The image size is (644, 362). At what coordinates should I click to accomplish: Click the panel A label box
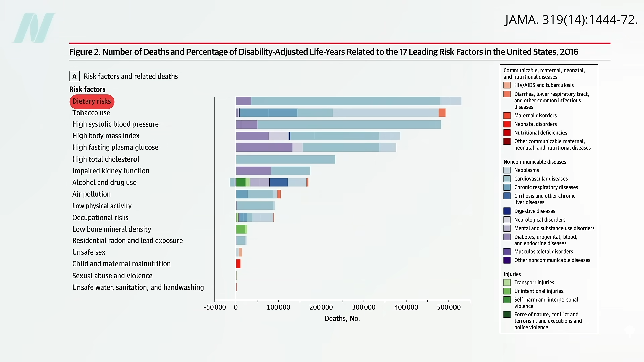click(74, 76)
